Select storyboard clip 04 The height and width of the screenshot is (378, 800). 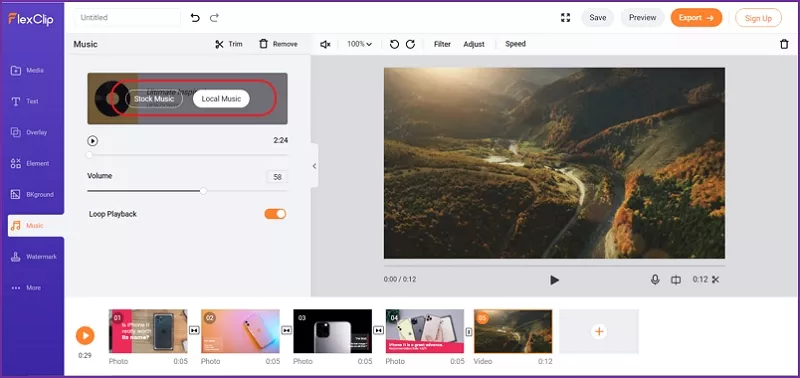click(x=425, y=331)
